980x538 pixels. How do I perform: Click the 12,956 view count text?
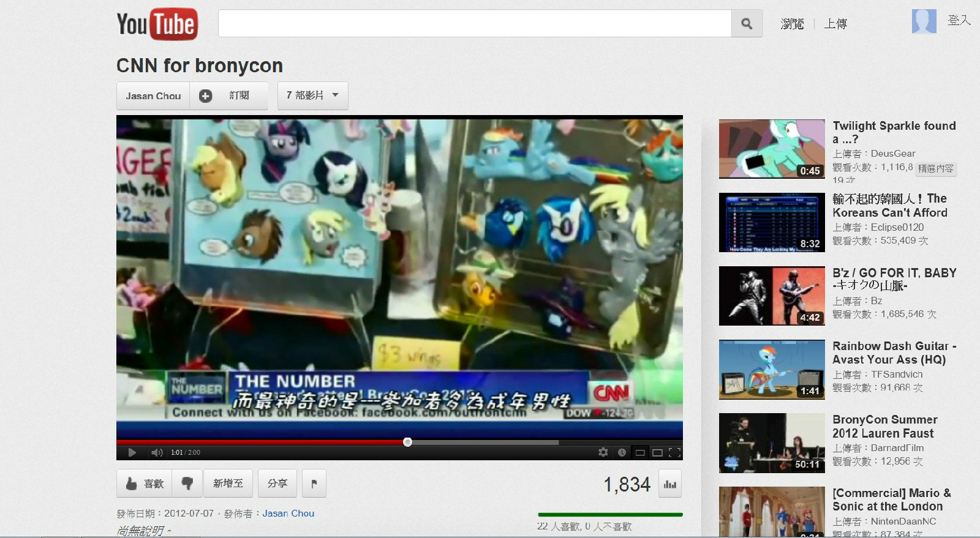[878, 461]
